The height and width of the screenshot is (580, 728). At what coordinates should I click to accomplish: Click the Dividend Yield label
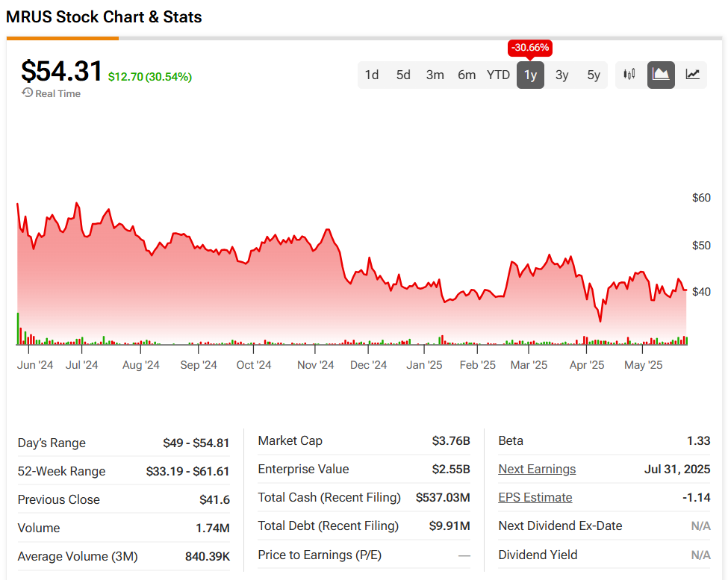pos(538,555)
